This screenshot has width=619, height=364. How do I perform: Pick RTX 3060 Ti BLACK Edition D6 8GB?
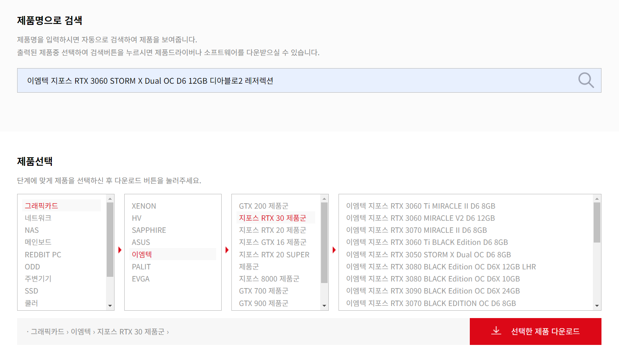coord(427,242)
